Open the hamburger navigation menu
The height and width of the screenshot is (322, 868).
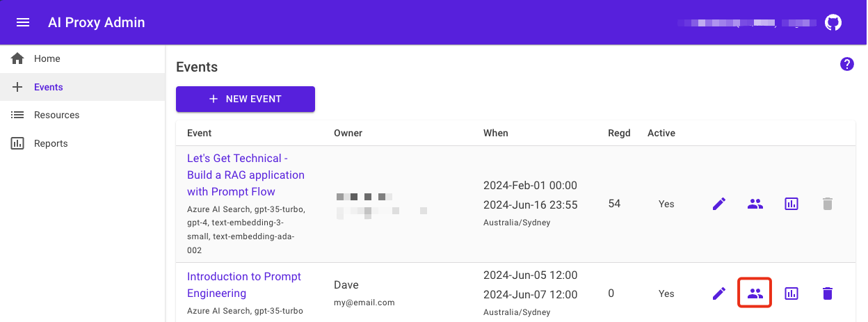point(23,22)
